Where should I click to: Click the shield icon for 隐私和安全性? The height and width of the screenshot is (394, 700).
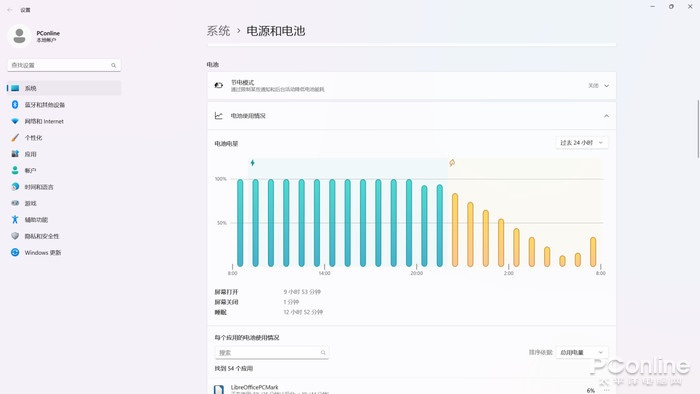click(x=15, y=236)
